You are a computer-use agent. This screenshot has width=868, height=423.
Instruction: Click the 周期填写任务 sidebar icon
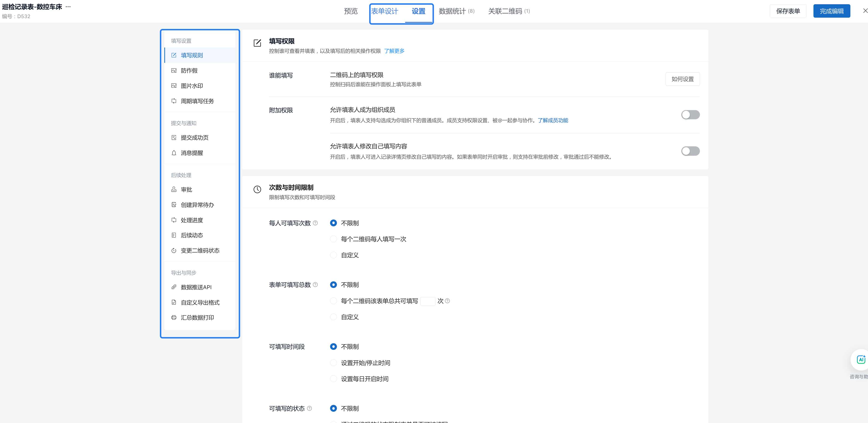(174, 101)
